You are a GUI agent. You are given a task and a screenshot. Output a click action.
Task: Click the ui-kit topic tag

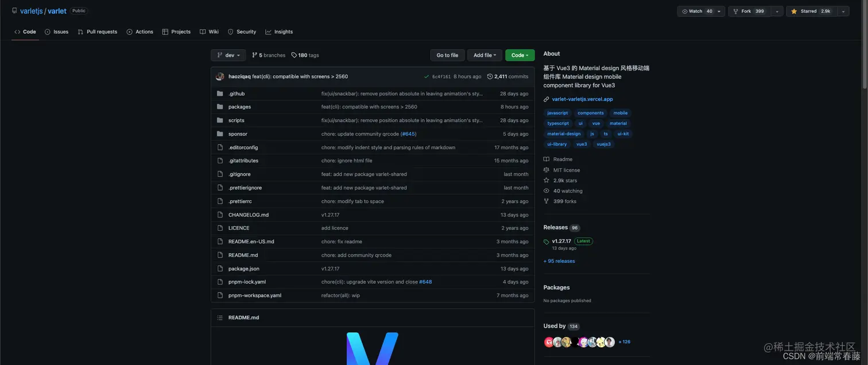coord(623,134)
